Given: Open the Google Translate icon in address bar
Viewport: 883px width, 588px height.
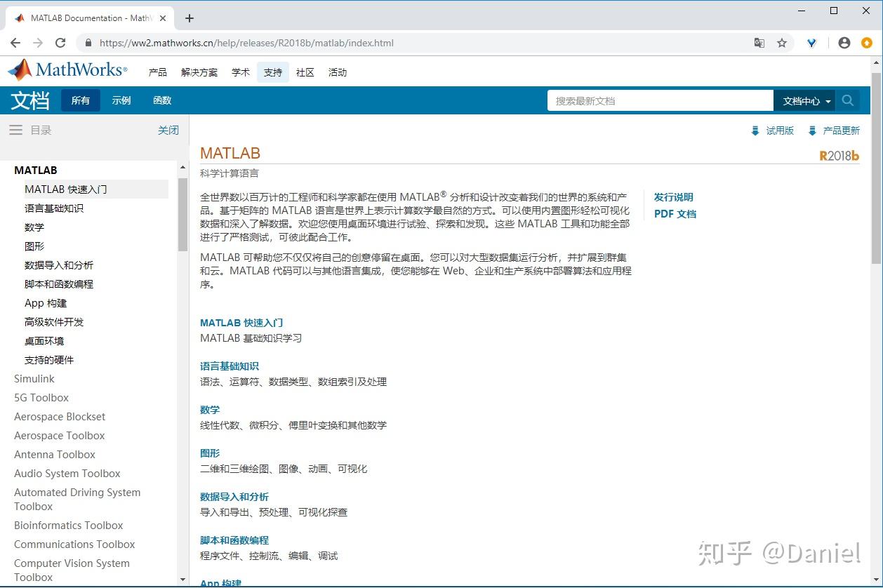Looking at the screenshot, I should pos(759,43).
